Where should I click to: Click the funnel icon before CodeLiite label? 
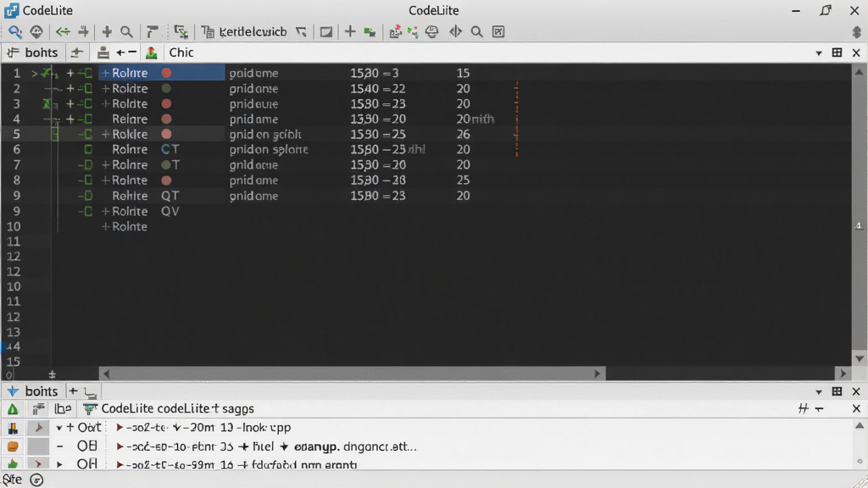tap(90, 409)
